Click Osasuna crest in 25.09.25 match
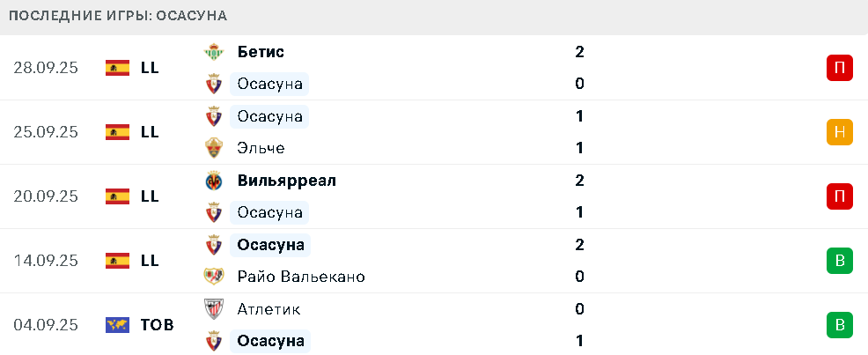Viewport: 868px width, 355px height. click(213, 116)
